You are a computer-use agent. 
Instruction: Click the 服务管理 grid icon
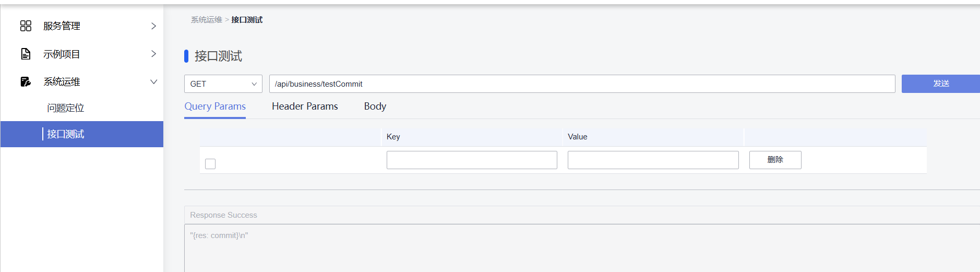(26, 26)
